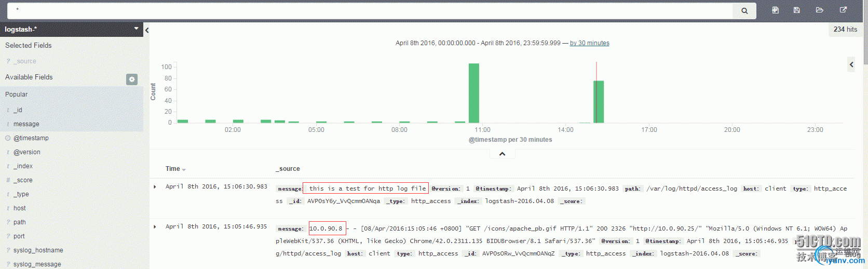Click the small histogram bar near 02:00
This screenshot has width=868, height=269.
tap(238, 122)
